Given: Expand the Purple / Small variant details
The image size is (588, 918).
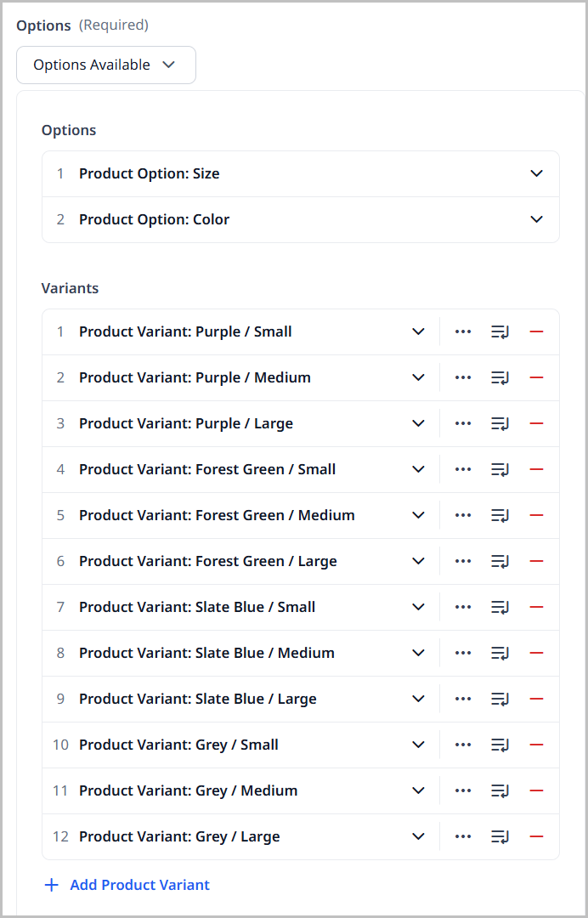Looking at the screenshot, I should 418,331.
